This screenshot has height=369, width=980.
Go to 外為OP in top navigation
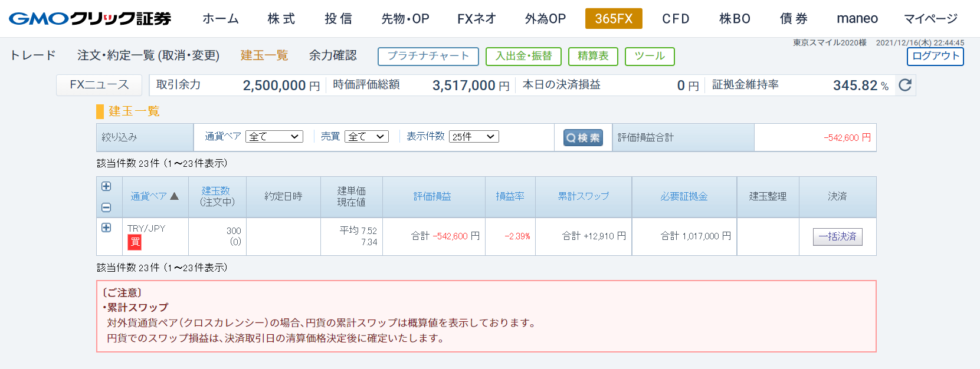[545, 19]
